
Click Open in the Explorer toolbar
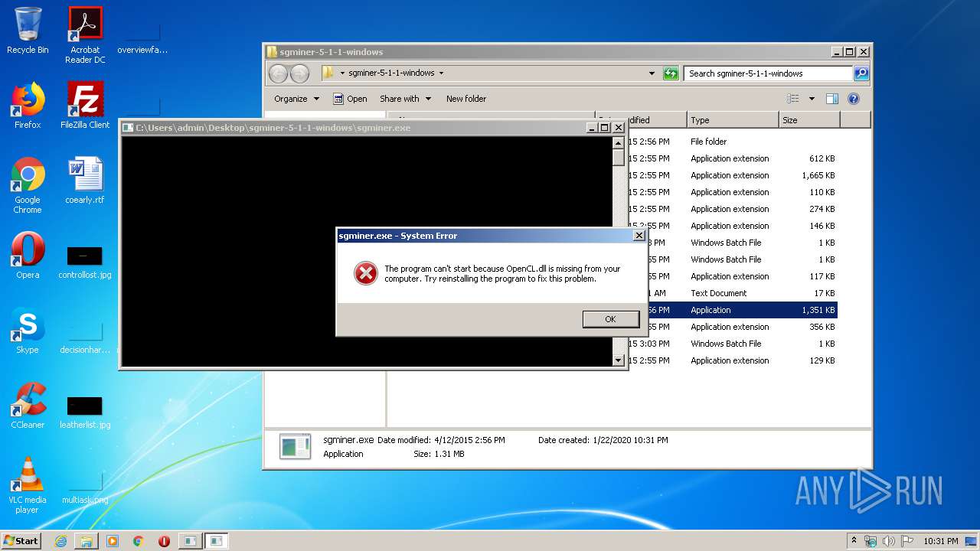click(x=350, y=99)
